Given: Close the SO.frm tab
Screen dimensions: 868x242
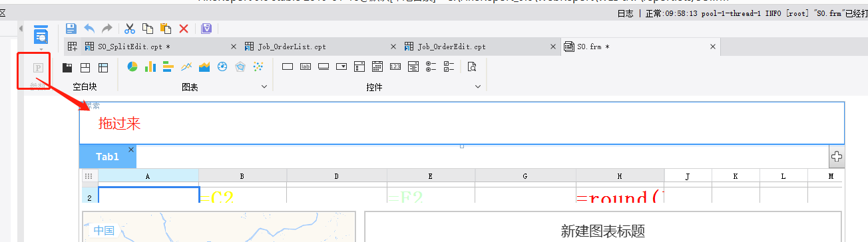Looking at the screenshot, I should [713, 47].
